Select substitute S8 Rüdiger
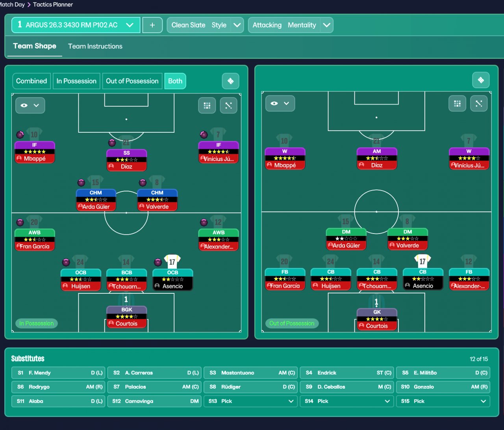 (251, 387)
